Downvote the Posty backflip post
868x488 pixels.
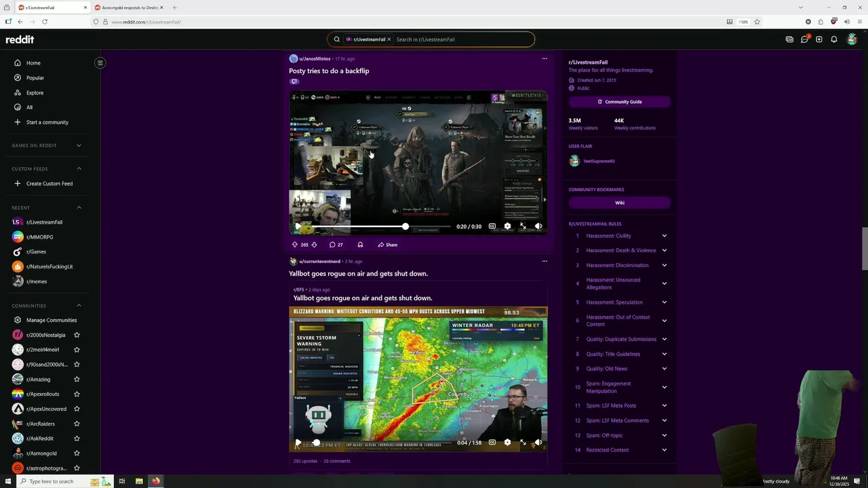314,245
